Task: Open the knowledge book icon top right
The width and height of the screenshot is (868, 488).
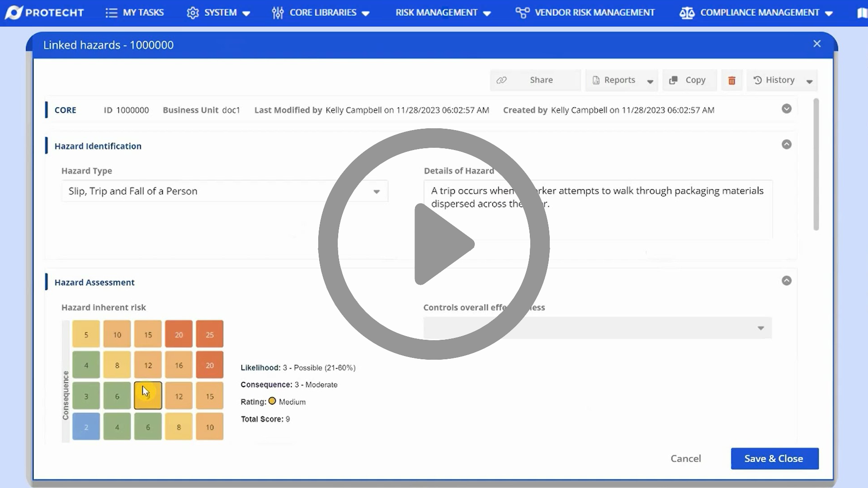Action: pos(863,13)
